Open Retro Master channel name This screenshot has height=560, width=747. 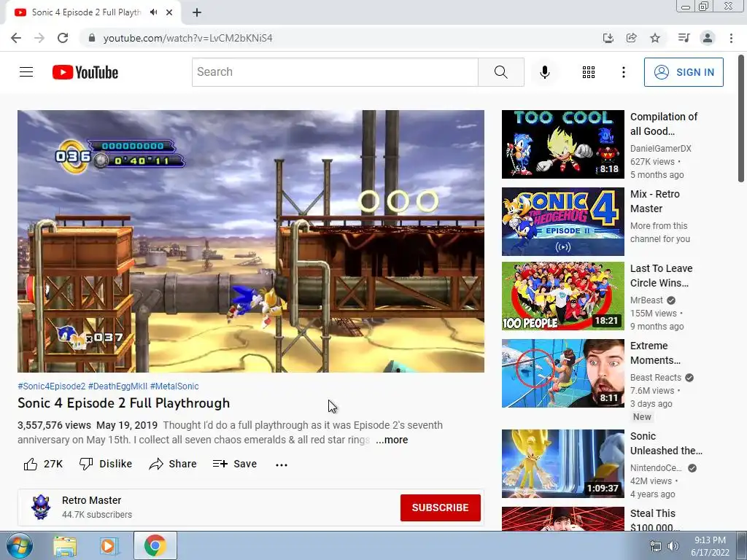[x=91, y=500]
